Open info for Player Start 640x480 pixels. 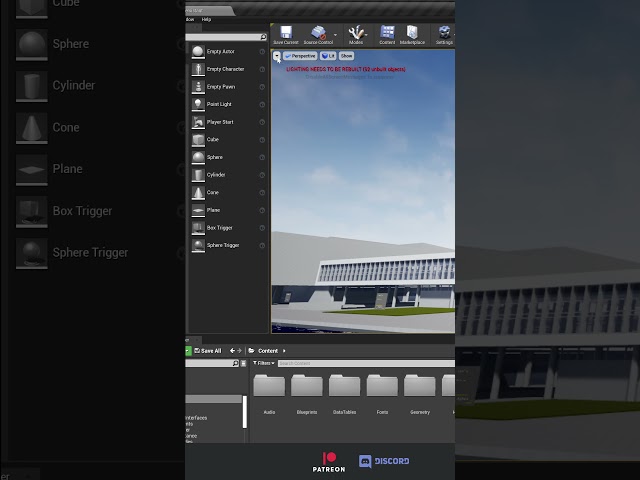262,122
